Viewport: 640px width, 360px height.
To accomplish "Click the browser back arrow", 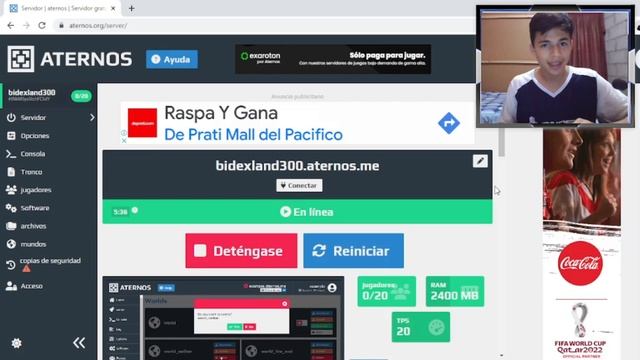I will click(11, 25).
